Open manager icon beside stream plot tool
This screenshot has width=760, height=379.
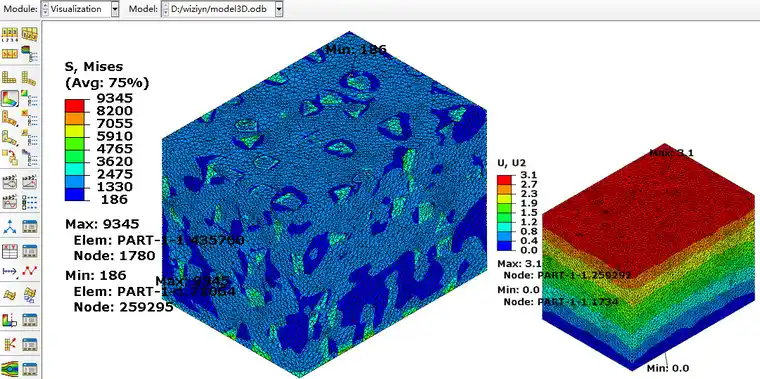[30, 369]
